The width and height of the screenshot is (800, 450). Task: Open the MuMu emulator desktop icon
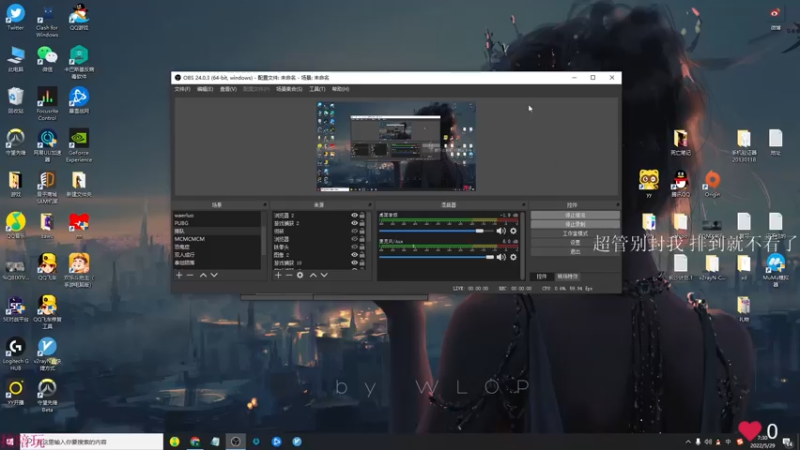click(x=776, y=271)
